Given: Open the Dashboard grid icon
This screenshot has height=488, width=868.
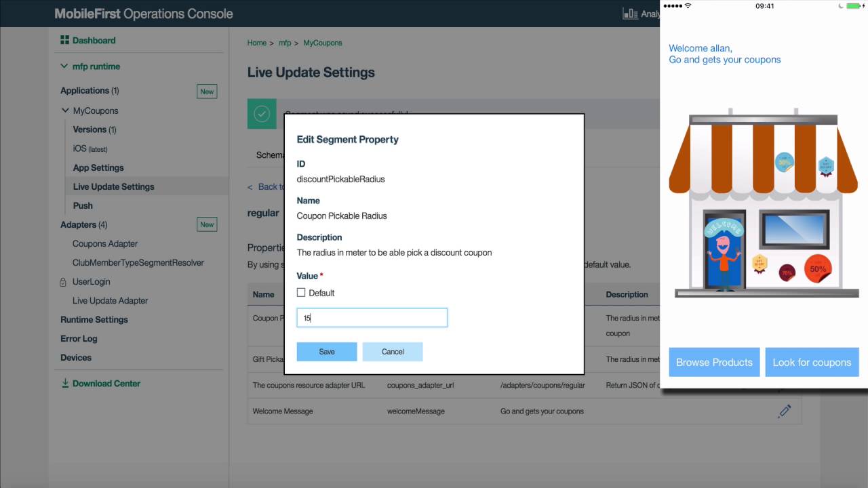Looking at the screenshot, I should [x=65, y=40].
